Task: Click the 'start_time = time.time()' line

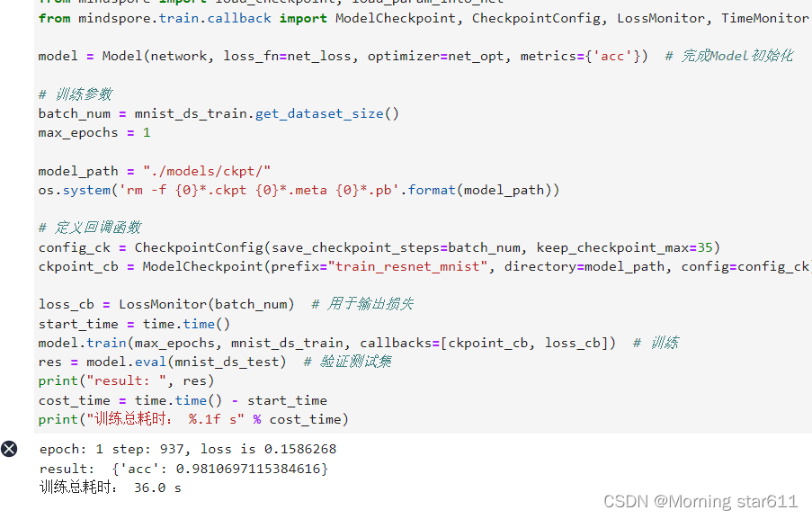Action: point(134,324)
